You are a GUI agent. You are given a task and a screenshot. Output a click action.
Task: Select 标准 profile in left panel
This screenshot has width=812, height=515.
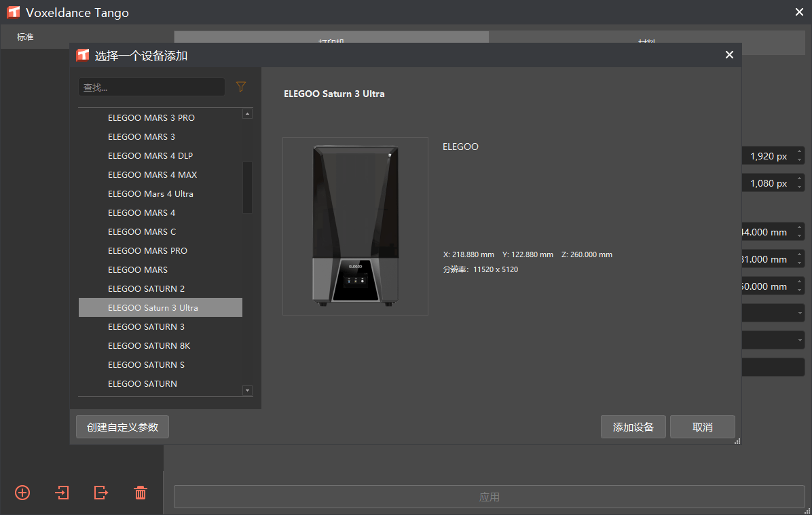click(25, 37)
